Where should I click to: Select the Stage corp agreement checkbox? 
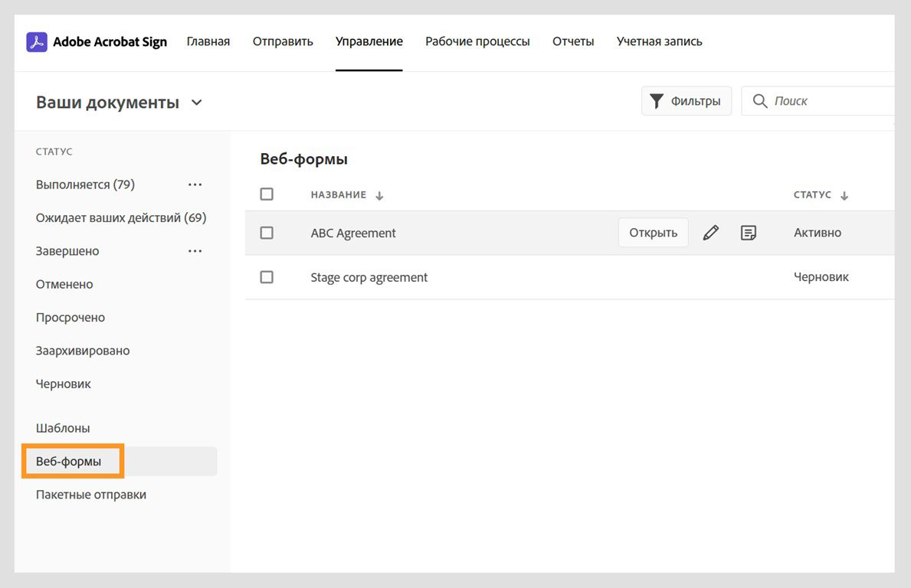coord(267,277)
